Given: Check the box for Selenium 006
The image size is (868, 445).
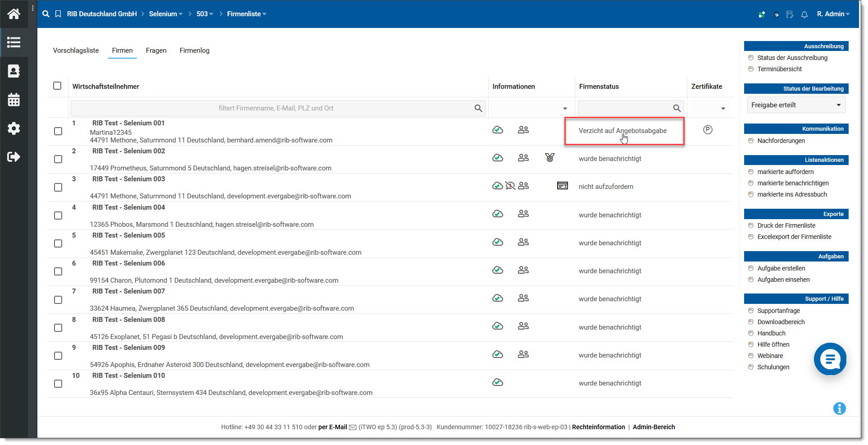Looking at the screenshot, I should pyautogui.click(x=58, y=271).
